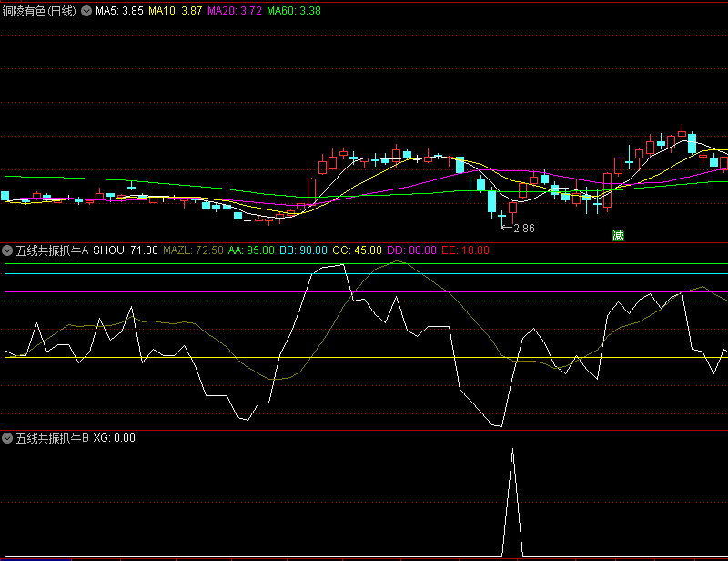Screen dimensions: 728x561
Task: Click the 铜陵有色(日线) stock title
Action: pos(39,12)
